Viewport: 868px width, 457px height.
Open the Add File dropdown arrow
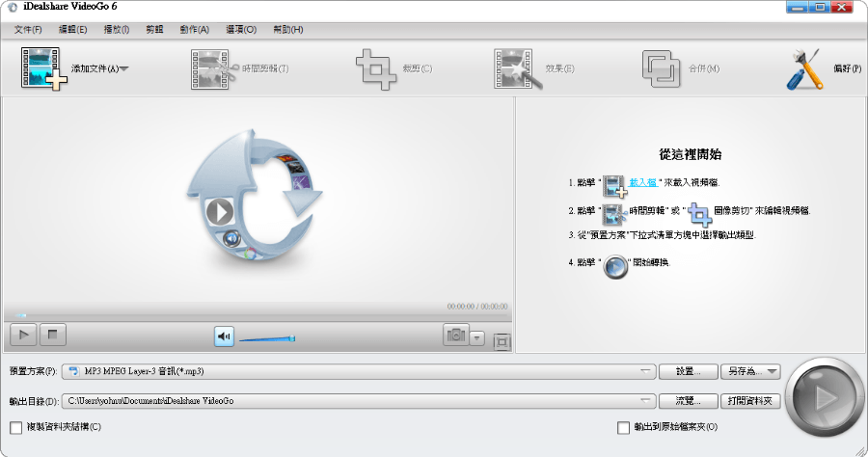[x=124, y=69]
